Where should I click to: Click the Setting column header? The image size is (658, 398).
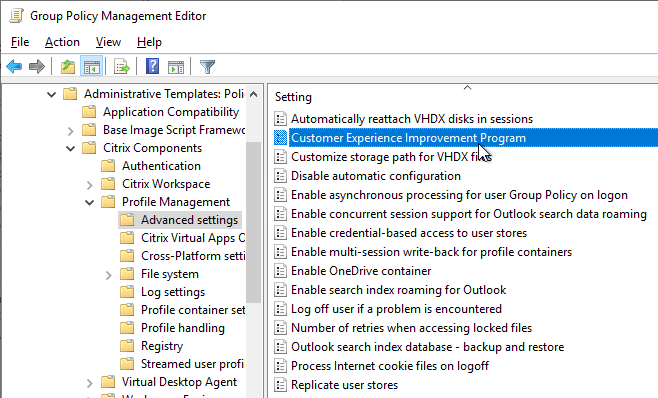293,97
